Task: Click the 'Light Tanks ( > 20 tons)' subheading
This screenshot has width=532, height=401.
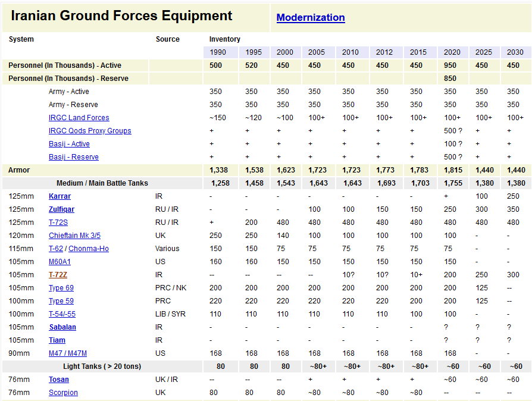Action: [x=102, y=366]
